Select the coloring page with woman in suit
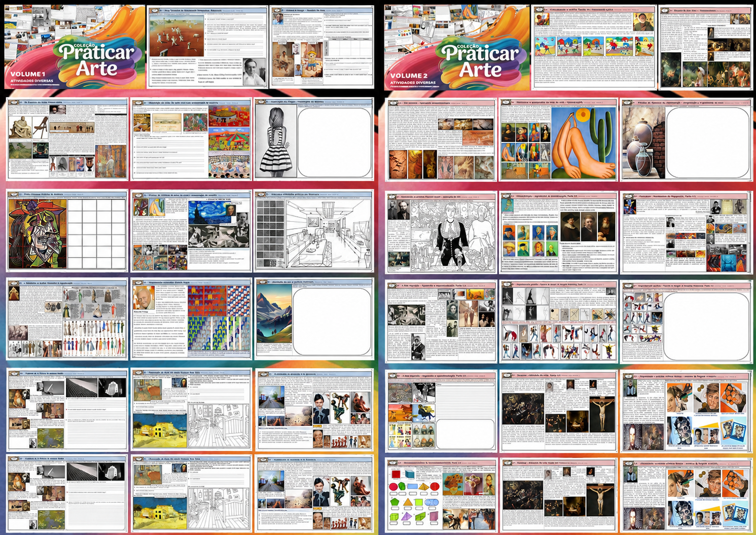Viewport: 756px width, 535px height. tap(441, 232)
